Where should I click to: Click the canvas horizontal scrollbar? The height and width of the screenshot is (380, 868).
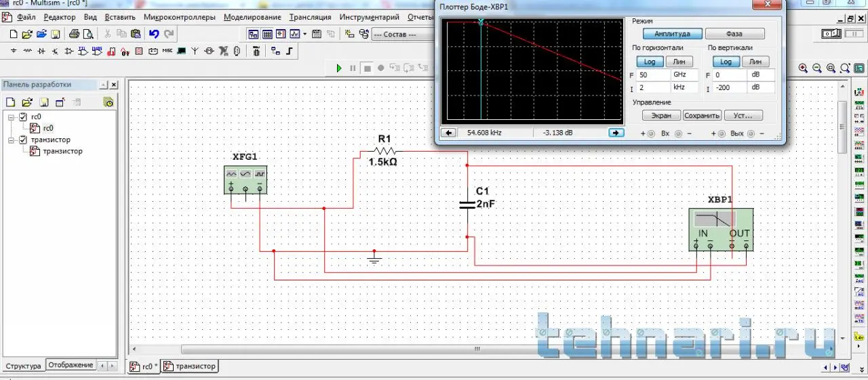point(477,350)
